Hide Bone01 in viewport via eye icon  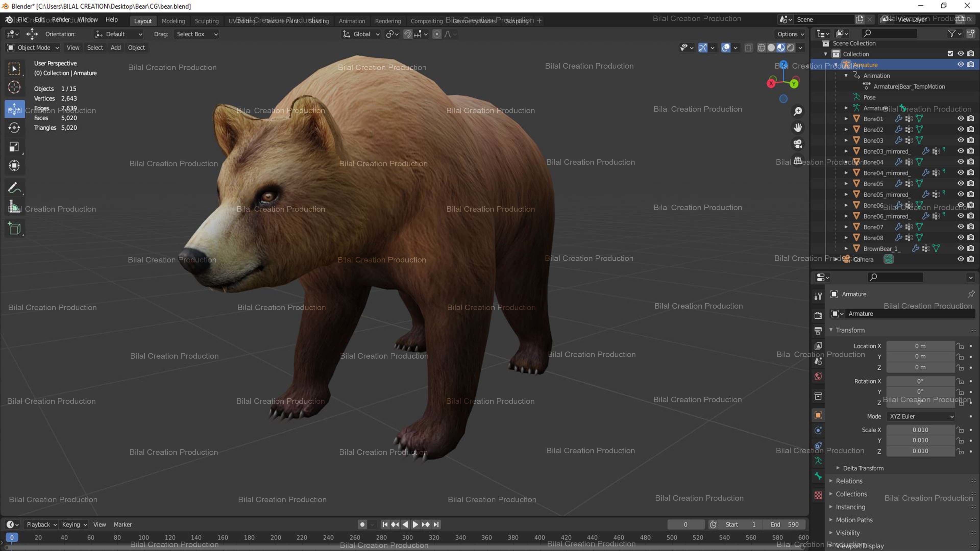coord(961,119)
